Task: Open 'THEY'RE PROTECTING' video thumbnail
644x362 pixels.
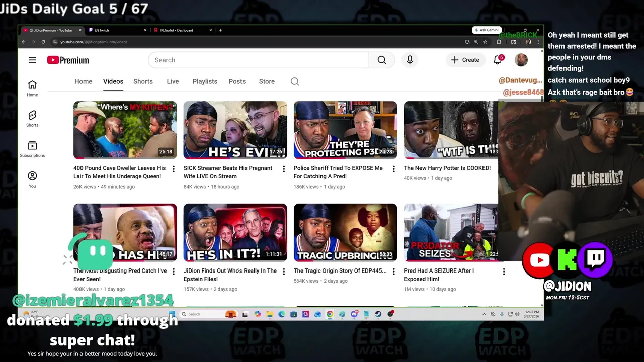Action: coord(345,130)
